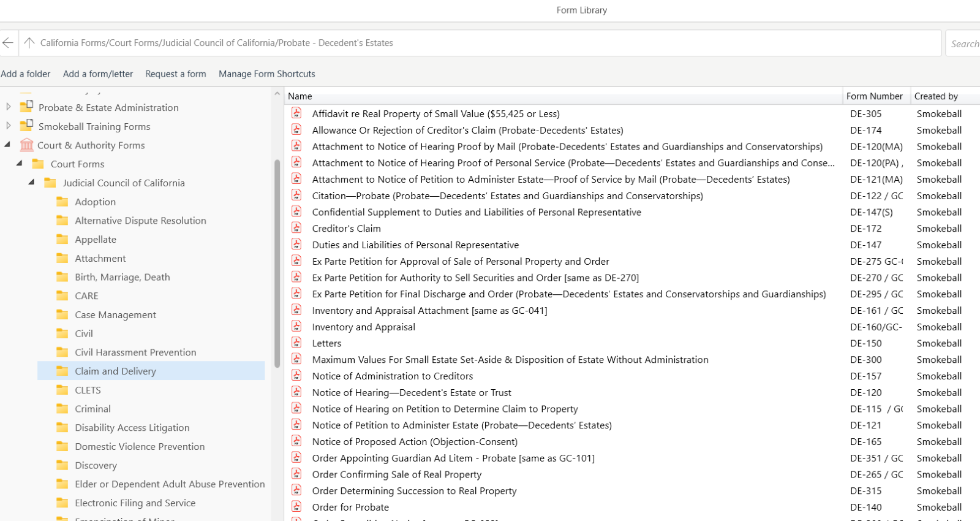Click the Adoption folder icon
Viewport: 980px width, 521px height.
coord(62,202)
